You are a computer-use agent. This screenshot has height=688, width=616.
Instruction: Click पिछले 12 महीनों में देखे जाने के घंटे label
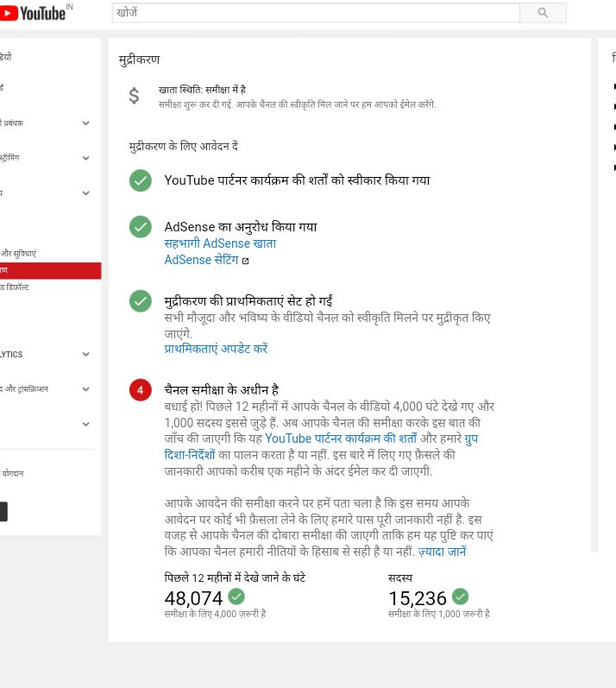235,578
